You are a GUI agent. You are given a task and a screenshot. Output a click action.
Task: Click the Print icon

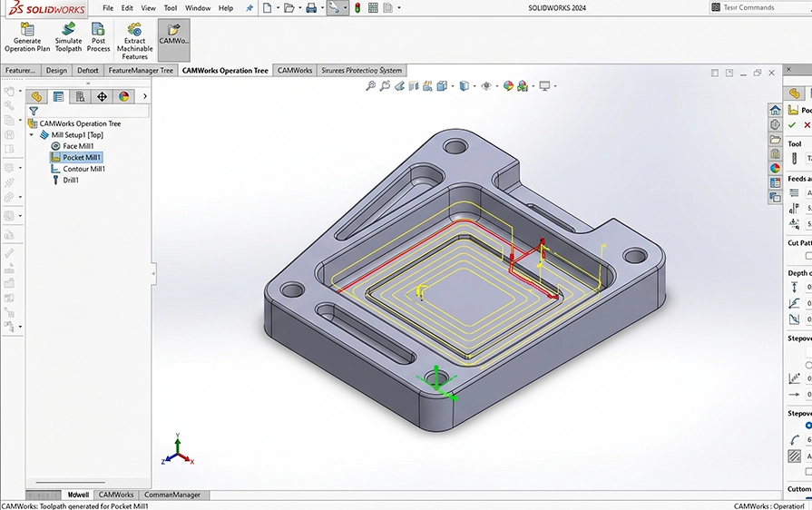tap(311, 8)
